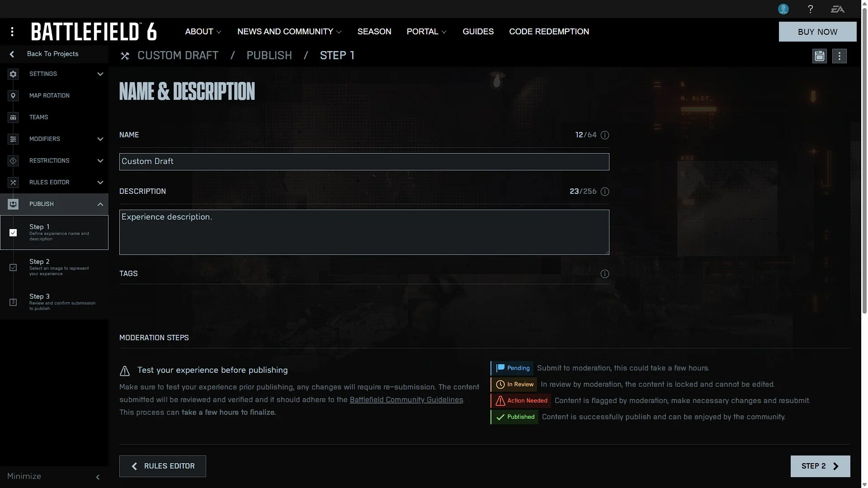Click 'Test your experience before publishing' text

[212, 370]
